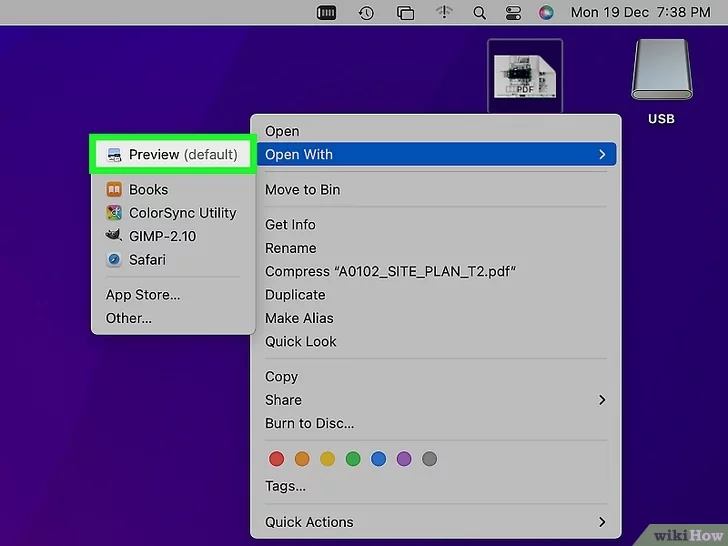Apply the yellow tag color
This screenshot has width=728, height=546.
[327, 459]
